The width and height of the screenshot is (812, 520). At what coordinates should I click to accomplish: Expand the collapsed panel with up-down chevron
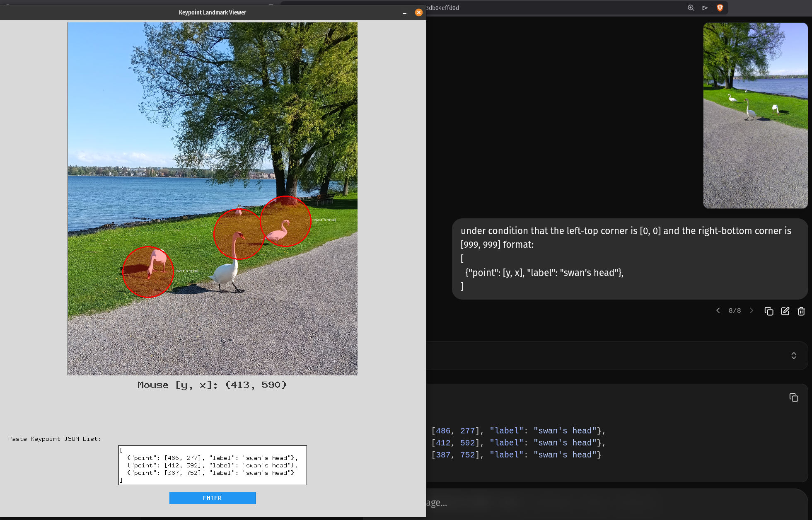coord(793,356)
